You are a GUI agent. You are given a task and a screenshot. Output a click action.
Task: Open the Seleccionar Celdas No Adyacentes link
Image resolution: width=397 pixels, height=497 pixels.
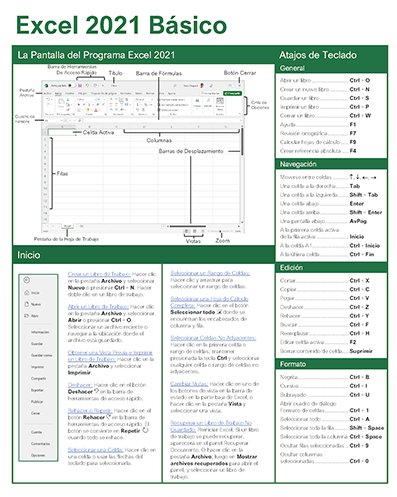[213, 338]
